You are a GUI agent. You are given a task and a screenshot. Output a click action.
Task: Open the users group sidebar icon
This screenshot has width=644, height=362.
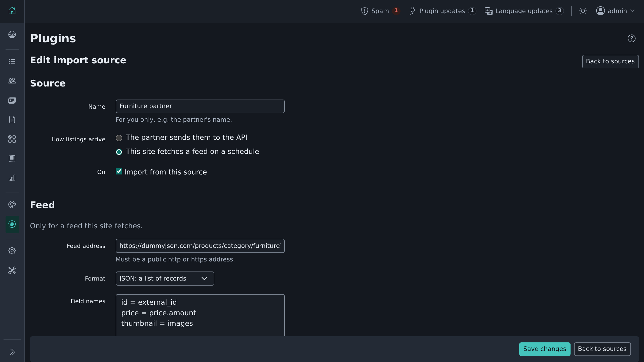click(x=12, y=81)
